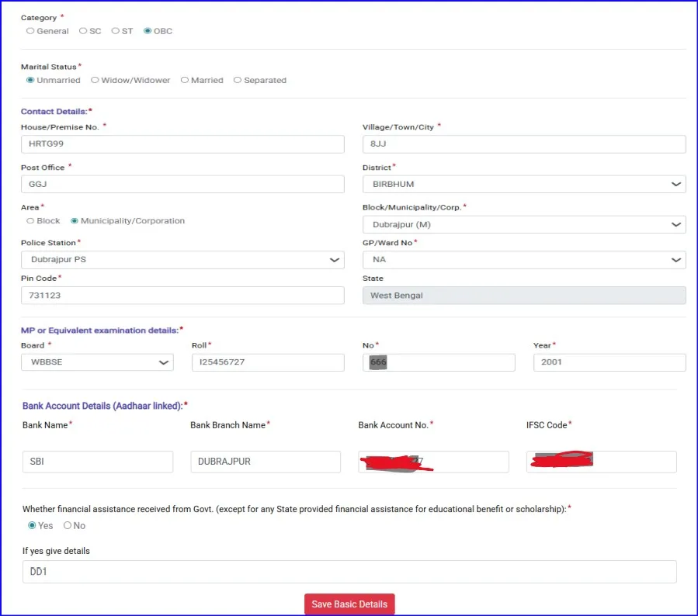Select Married marital status
698x616 pixels.
click(185, 80)
